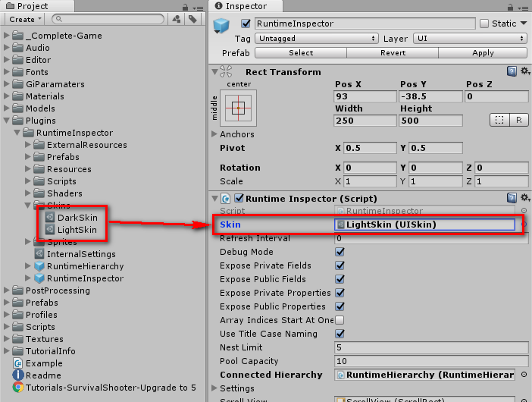The height and width of the screenshot is (402, 532).
Task: Click object picker circle for Script field
Action: (524, 211)
